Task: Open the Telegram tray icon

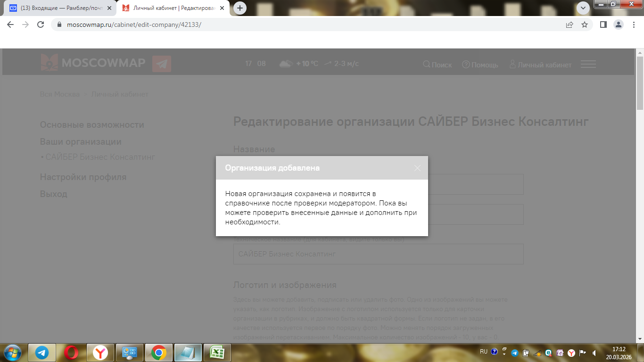Action: [x=515, y=353]
